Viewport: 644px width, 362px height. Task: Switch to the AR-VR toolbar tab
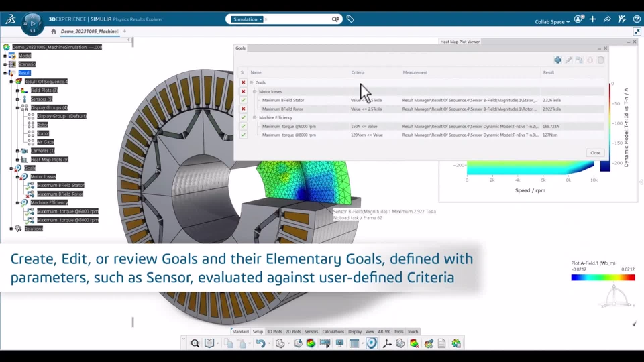click(x=384, y=332)
